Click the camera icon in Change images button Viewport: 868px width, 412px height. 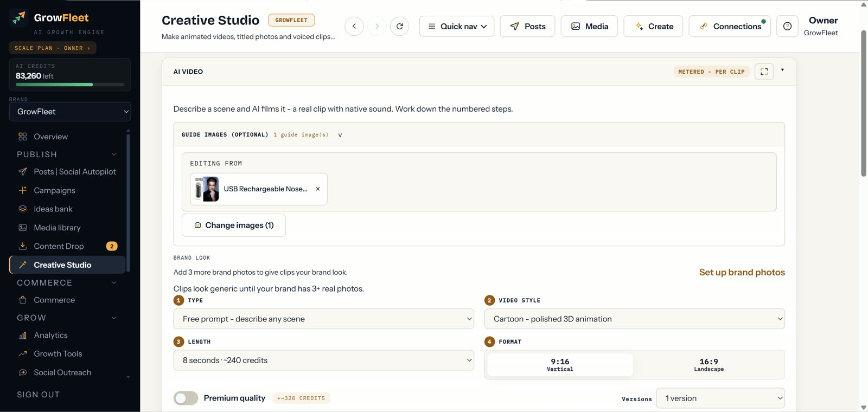click(x=197, y=225)
